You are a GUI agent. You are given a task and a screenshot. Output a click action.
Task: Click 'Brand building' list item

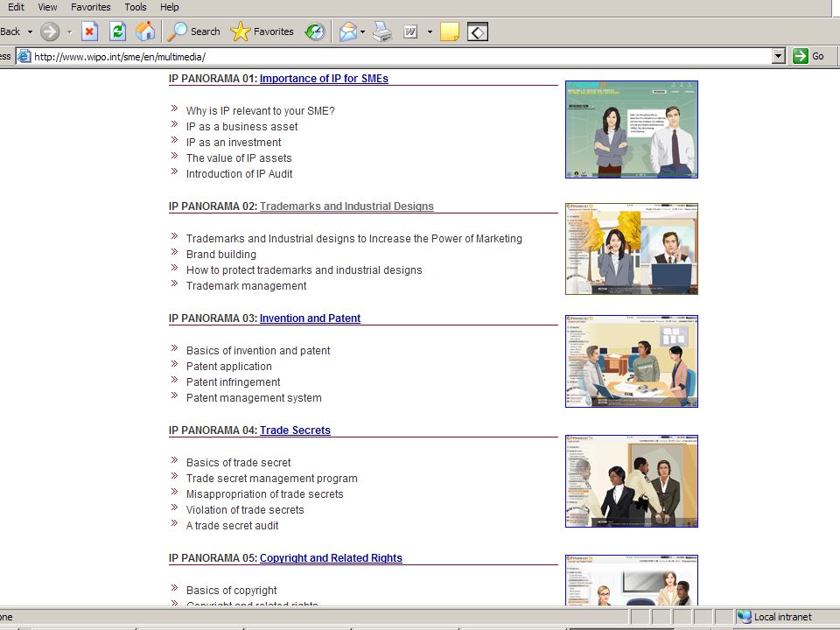[221, 255]
